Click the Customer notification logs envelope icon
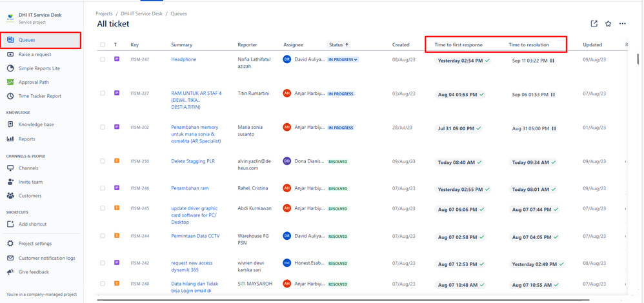 (x=11, y=259)
